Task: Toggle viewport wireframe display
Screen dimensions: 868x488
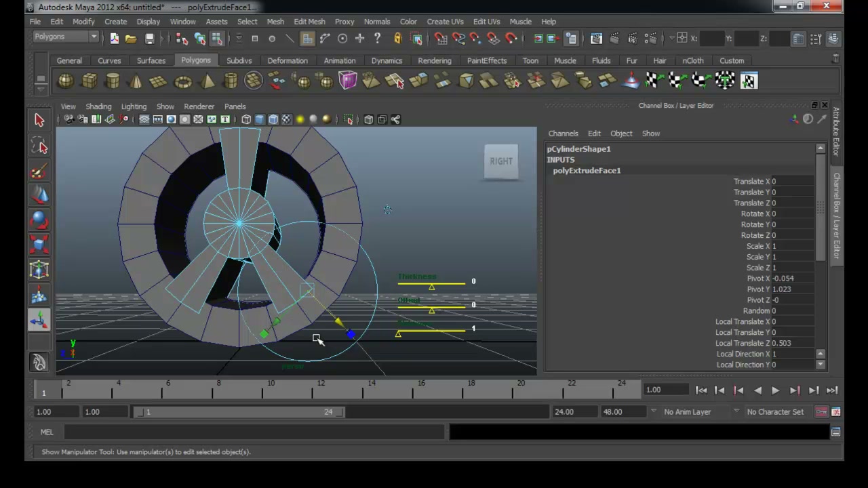Action: tap(246, 120)
